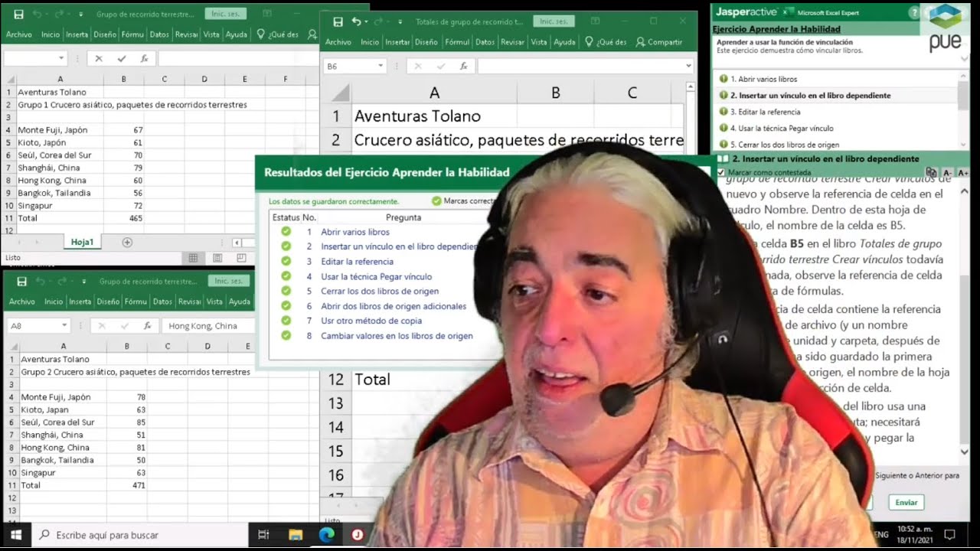Switch Grupo 1 window to Normal view

click(x=193, y=258)
